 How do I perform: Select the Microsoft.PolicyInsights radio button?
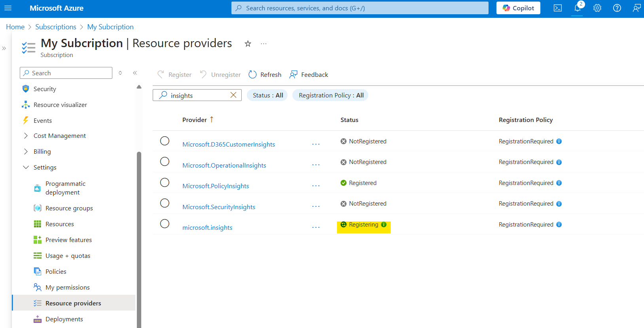coord(165,183)
